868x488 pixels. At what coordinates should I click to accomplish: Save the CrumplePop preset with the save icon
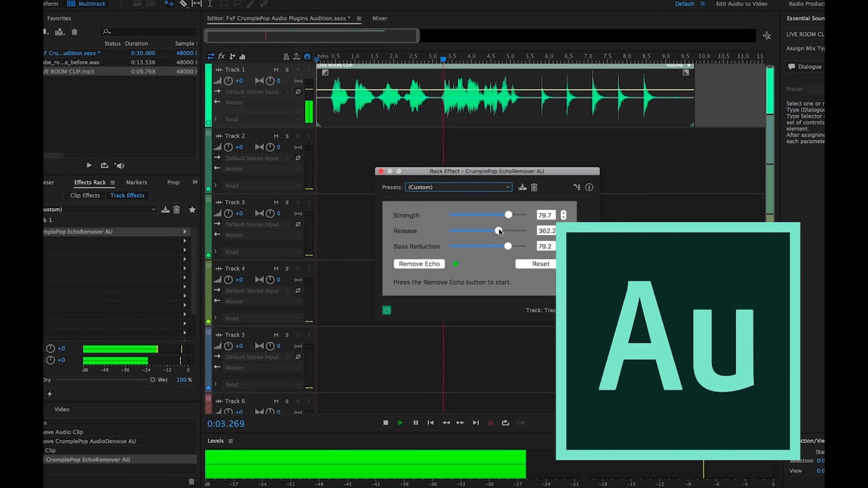[522, 187]
